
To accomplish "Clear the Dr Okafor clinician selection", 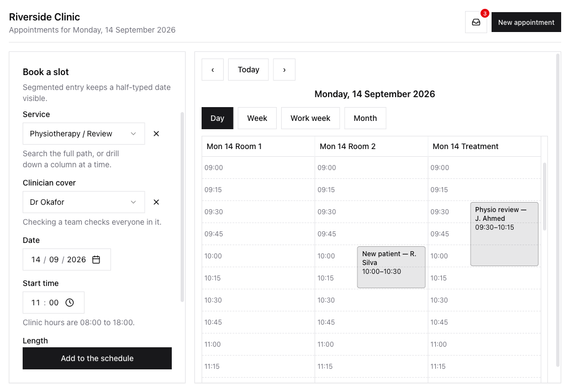I will (156, 202).
